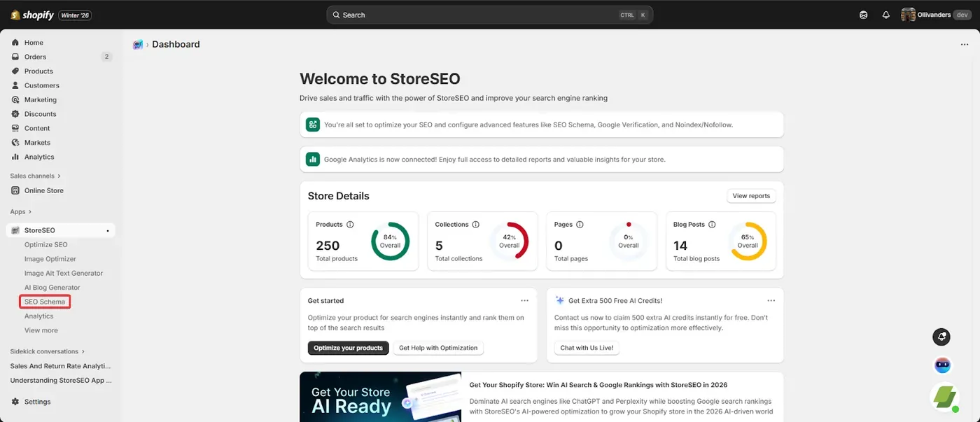Click the robot chatbot floating icon
Screen dimensions: 980x422
click(x=942, y=365)
